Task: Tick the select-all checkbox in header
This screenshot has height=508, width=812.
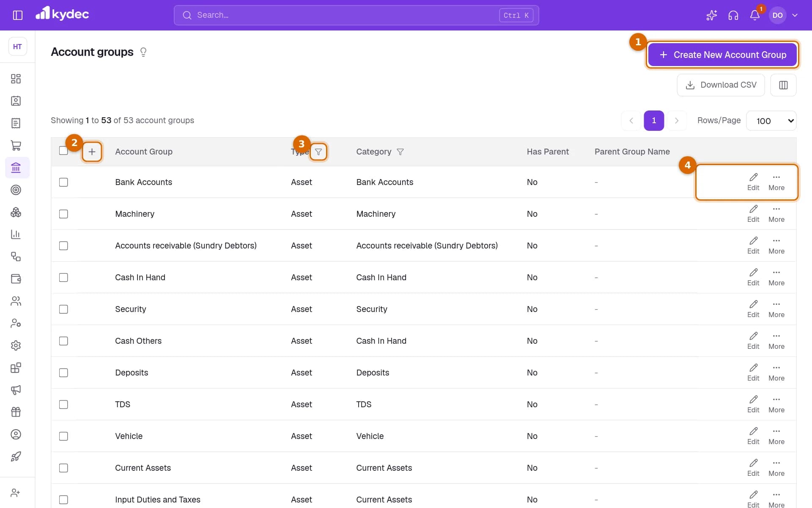Action: point(63,151)
